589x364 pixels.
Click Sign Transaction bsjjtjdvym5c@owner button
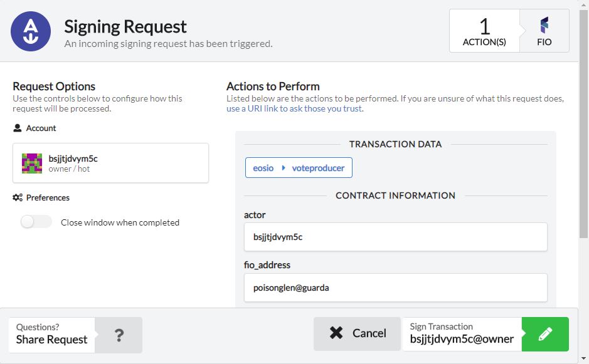tap(462, 334)
